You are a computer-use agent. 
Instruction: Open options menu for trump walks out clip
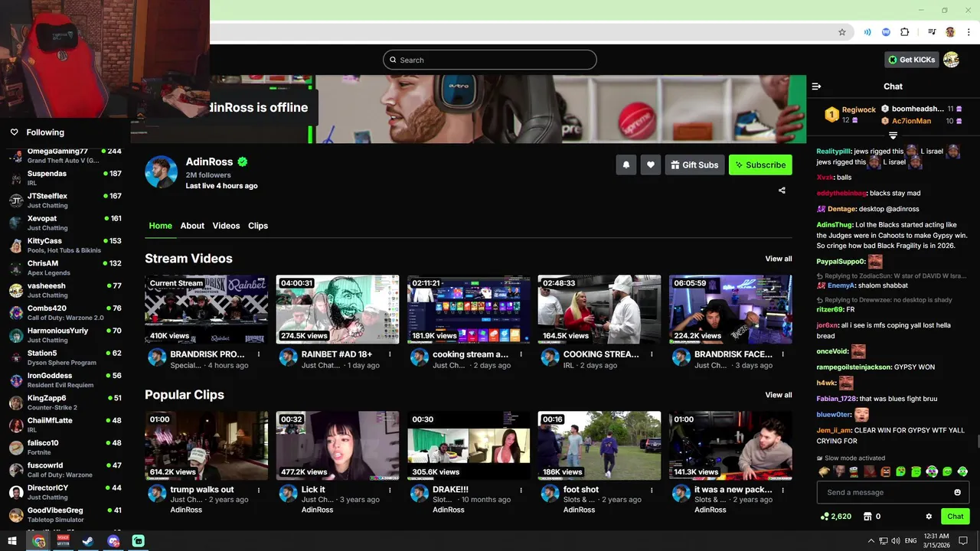point(259,490)
